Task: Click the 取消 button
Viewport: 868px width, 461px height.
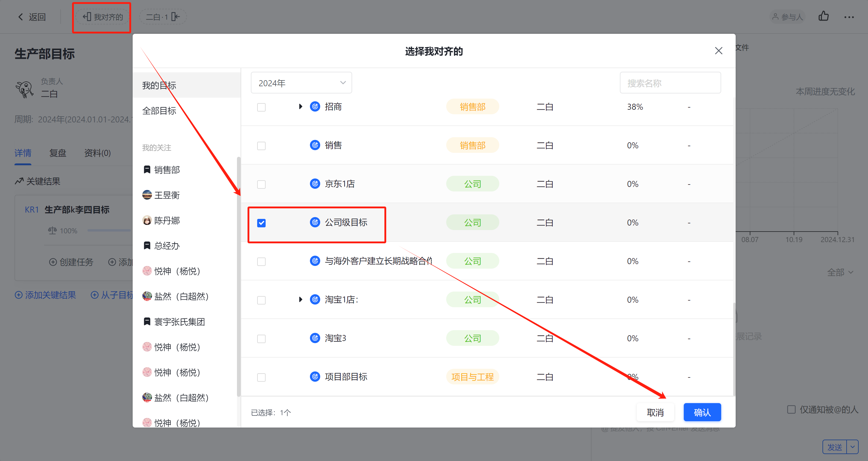Action: pyautogui.click(x=655, y=412)
